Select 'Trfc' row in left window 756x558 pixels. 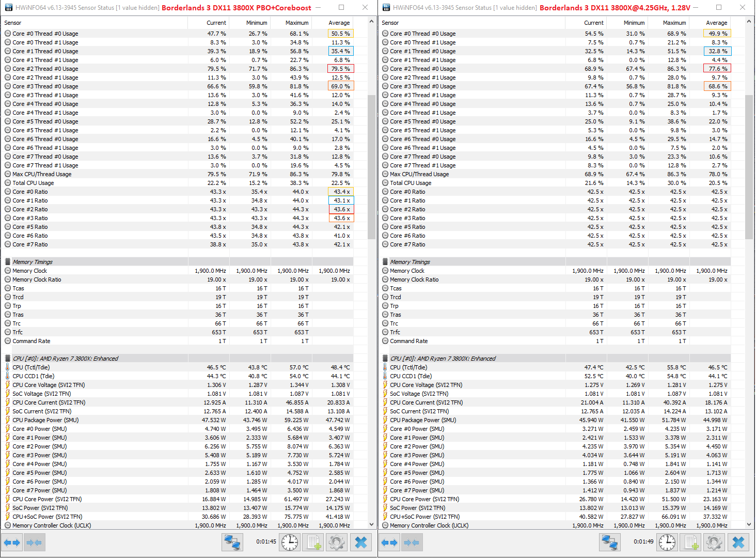click(178, 332)
